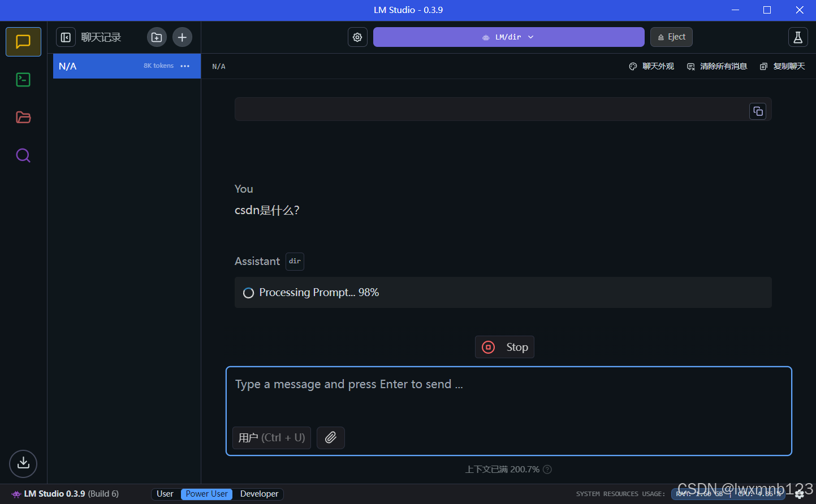The image size is (816, 504).
Task: Copy the message with the copy icon
Action: (758, 111)
